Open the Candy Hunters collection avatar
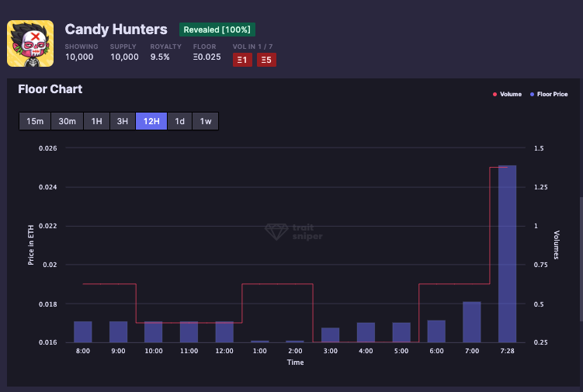The height and width of the screenshot is (392, 583). (x=30, y=43)
